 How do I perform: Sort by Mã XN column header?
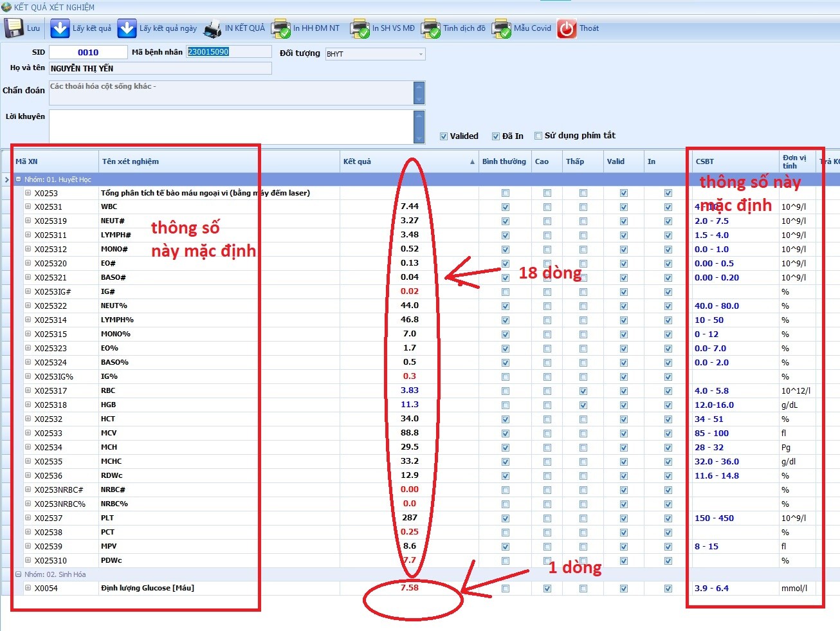pyautogui.click(x=55, y=161)
